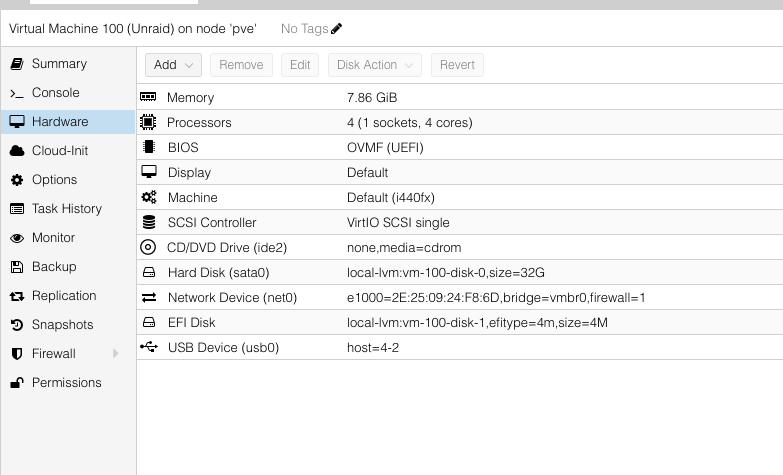The width and height of the screenshot is (783, 475).
Task: Click the USB Device usb icon
Action: coord(149,347)
